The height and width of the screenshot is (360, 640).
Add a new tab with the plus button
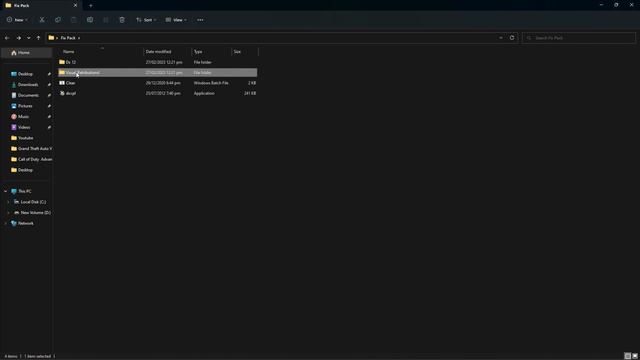coord(91,6)
